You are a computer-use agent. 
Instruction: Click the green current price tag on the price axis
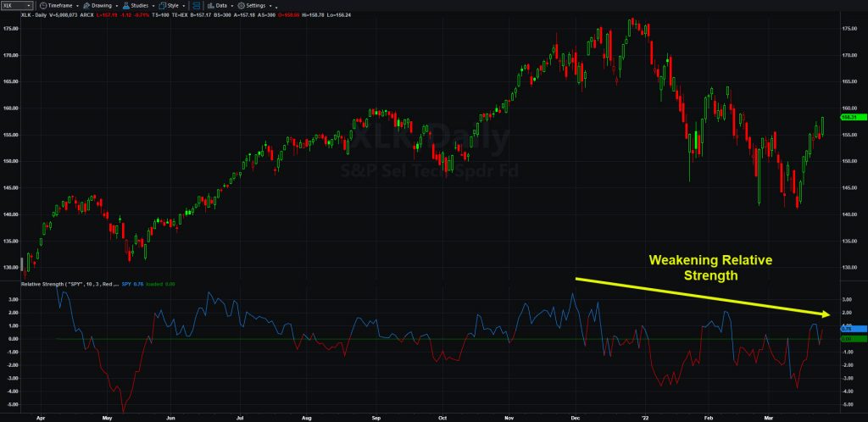click(853, 117)
